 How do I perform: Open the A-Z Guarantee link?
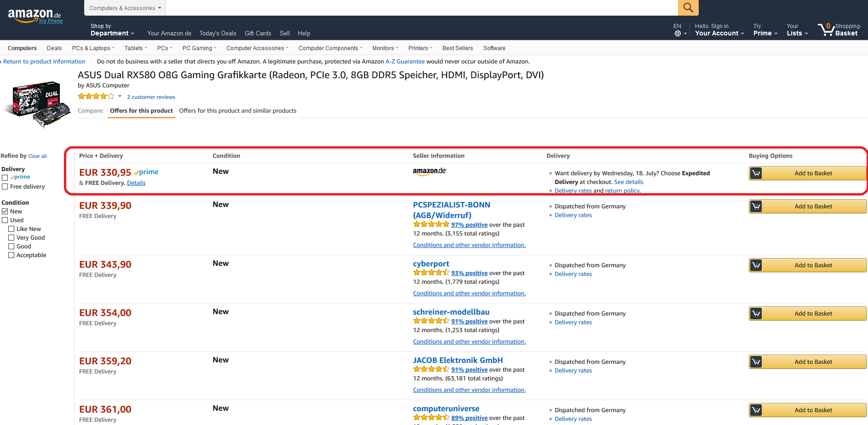click(x=405, y=62)
